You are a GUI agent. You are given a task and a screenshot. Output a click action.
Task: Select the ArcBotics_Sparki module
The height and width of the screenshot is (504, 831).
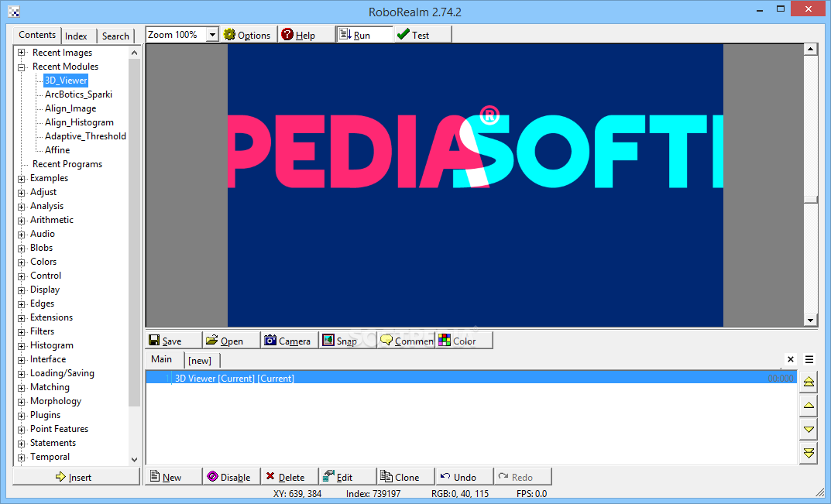pyautogui.click(x=78, y=94)
